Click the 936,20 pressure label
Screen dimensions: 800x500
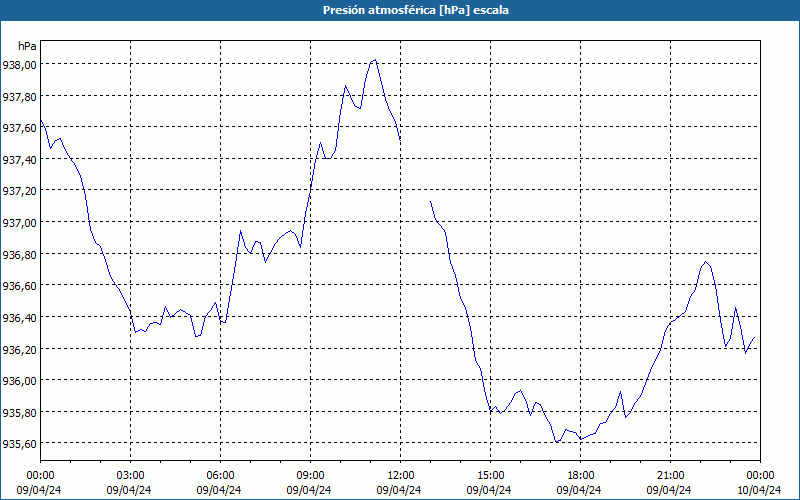[x=19, y=349]
